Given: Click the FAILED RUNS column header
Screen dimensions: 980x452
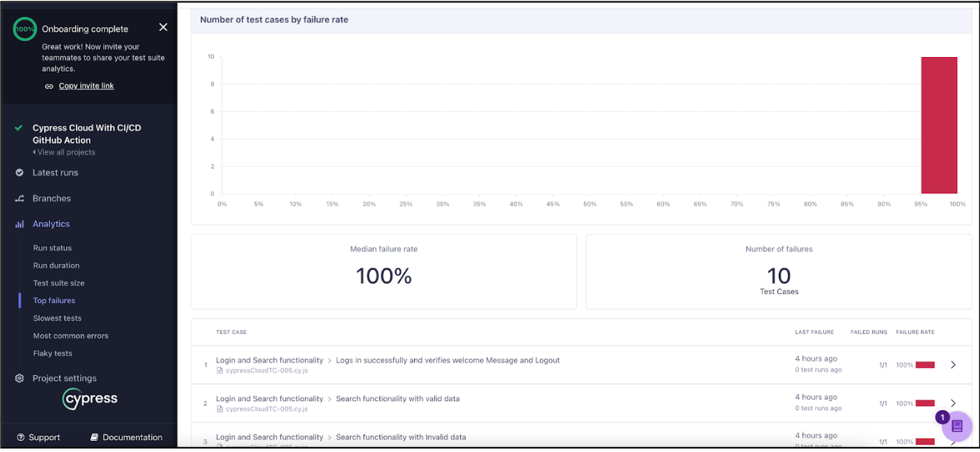Looking at the screenshot, I should pyautogui.click(x=869, y=332).
